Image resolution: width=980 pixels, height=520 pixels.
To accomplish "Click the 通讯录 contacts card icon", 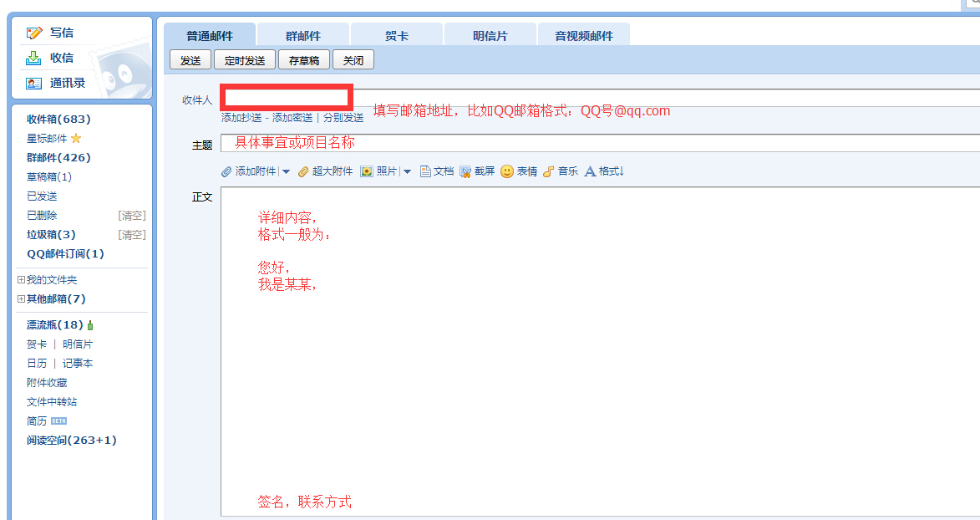I will tap(33, 84).
